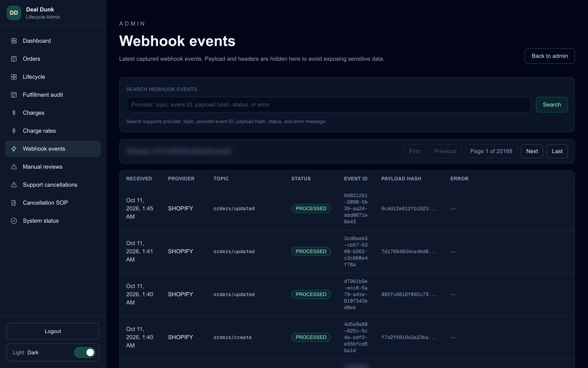The height and width of the screenshot is (368, 588).
Task: Jump to the Last page
Action: pos(557,151)
